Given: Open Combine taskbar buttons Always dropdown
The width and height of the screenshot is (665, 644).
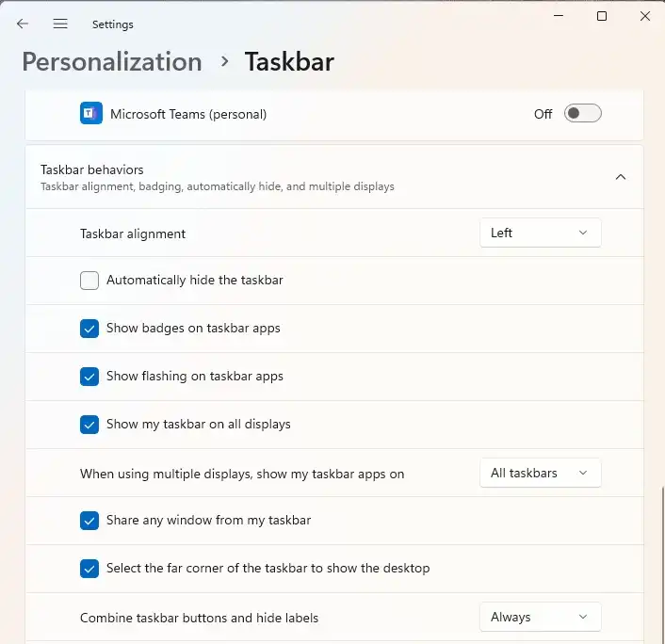Looking at the screenshot, I should pyautogui.click(x=540, y=618).
